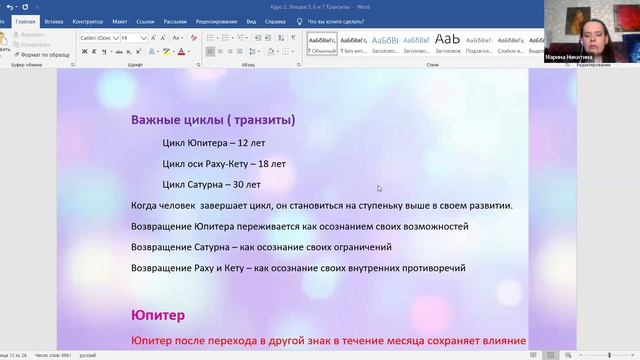640x360 pixels.
Task: Click the Копировать command
Action: tap(31, 44)
